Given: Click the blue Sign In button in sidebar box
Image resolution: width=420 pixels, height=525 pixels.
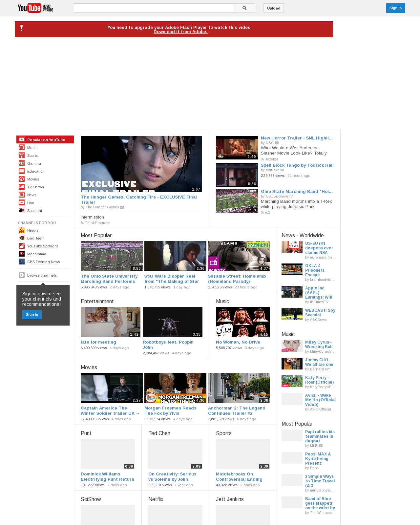Looking at the screenshot, I should (x=32, y=314).
